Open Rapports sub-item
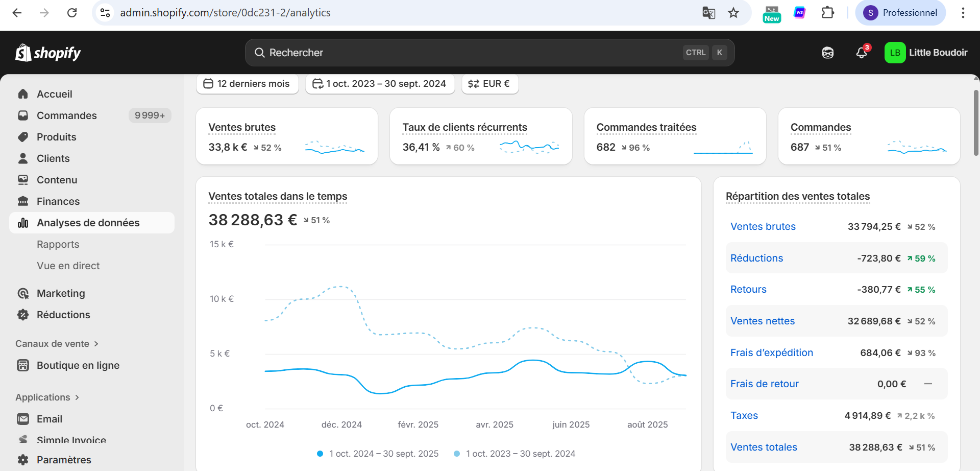 (58, 244)
